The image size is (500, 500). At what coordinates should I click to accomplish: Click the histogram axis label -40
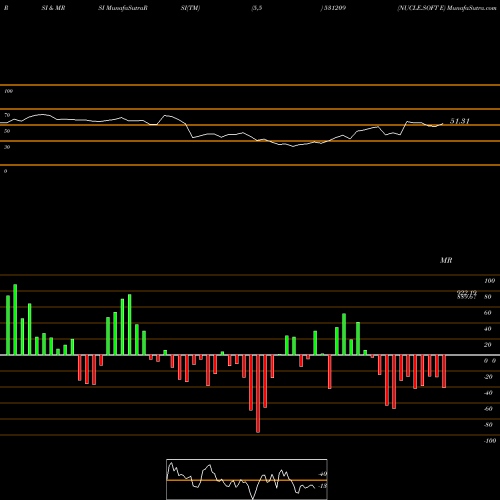point(488,393)
